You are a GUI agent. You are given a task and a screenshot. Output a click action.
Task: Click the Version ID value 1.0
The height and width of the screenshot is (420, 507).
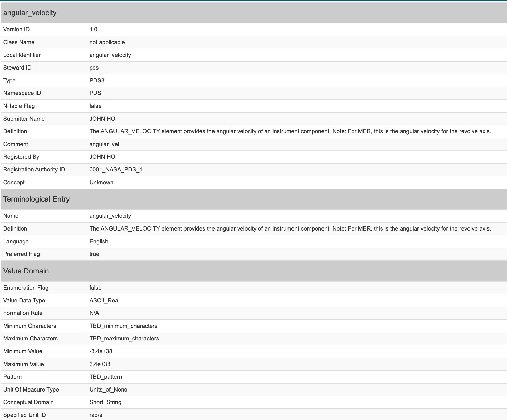93,30
